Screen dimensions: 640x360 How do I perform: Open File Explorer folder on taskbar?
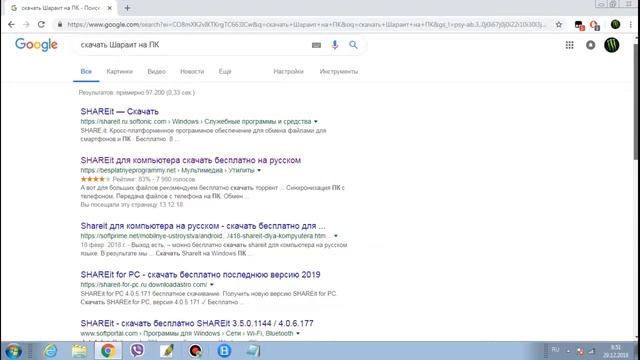click(x=79, y=351)
